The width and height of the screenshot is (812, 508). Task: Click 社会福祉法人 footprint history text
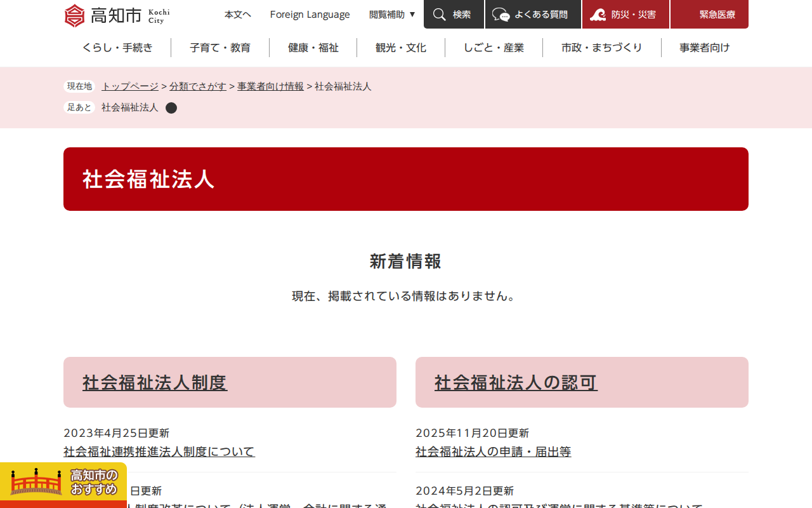coord(130,107)
